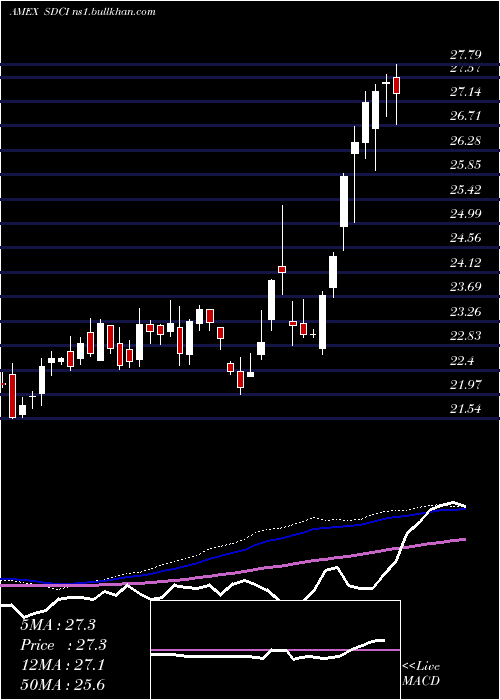Viewport: 500px width, 700px height.
Task: Click the 12MA : 27.1 readout
Action: coord(62,665)
